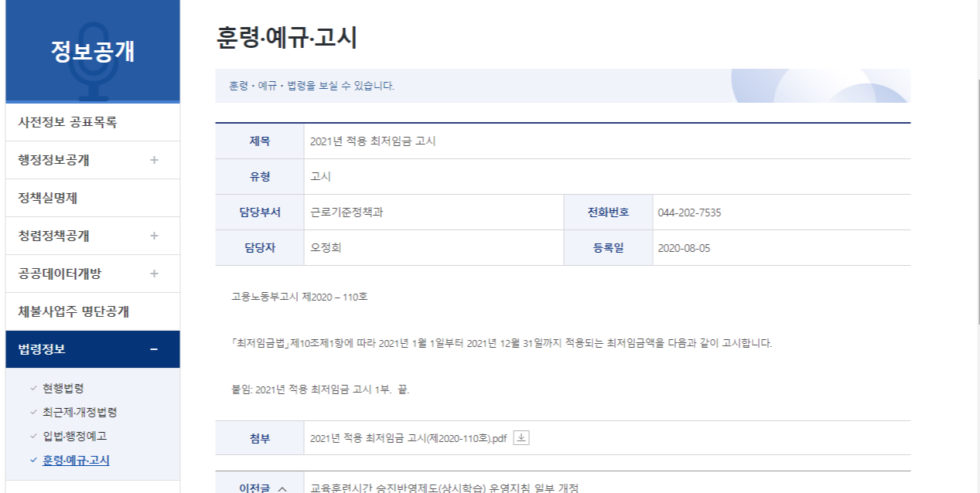The width and height of the screenshot is (980, 493).
Task: Click the 이전글 label cell
Action: click(260, 484)
